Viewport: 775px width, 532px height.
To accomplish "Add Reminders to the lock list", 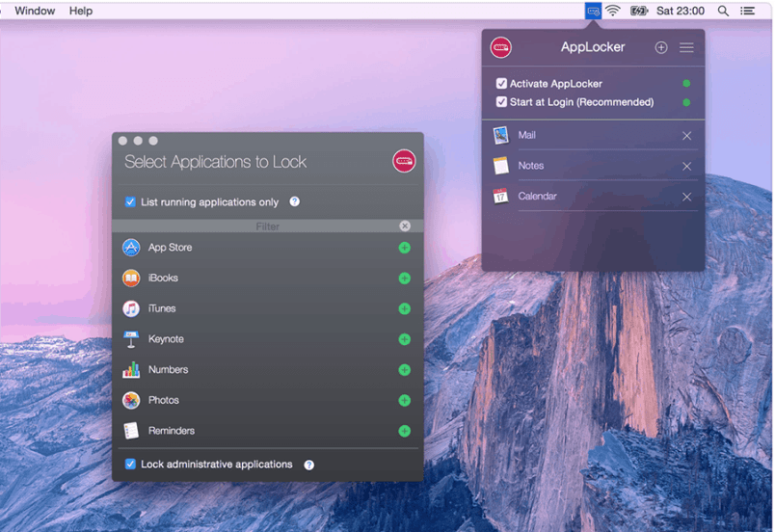I will 404,431.
